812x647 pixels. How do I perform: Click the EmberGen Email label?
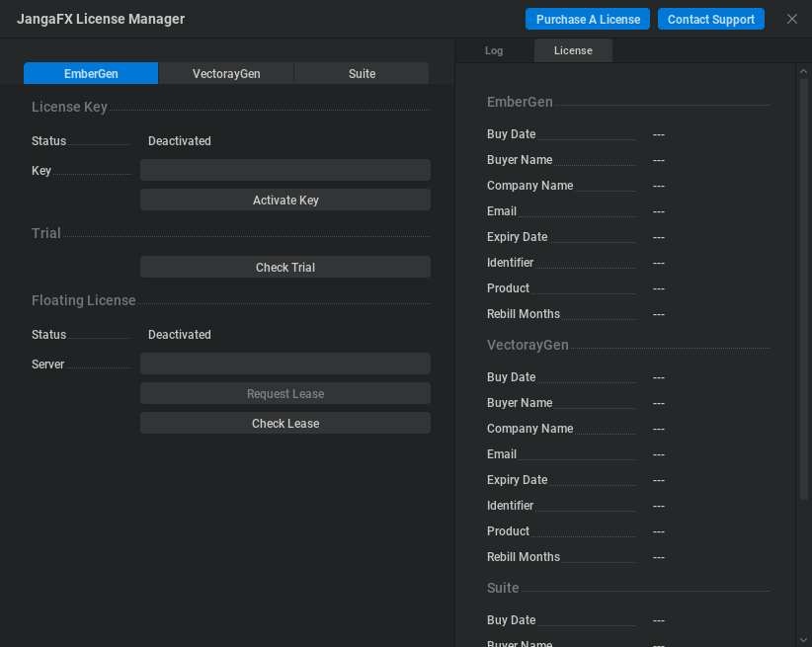point(502,211)
